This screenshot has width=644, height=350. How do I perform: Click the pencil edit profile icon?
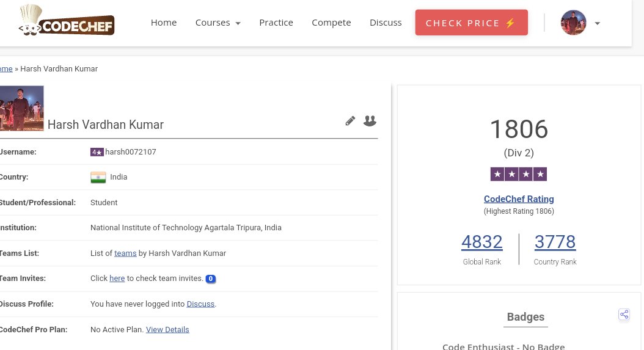click(350, 121)
